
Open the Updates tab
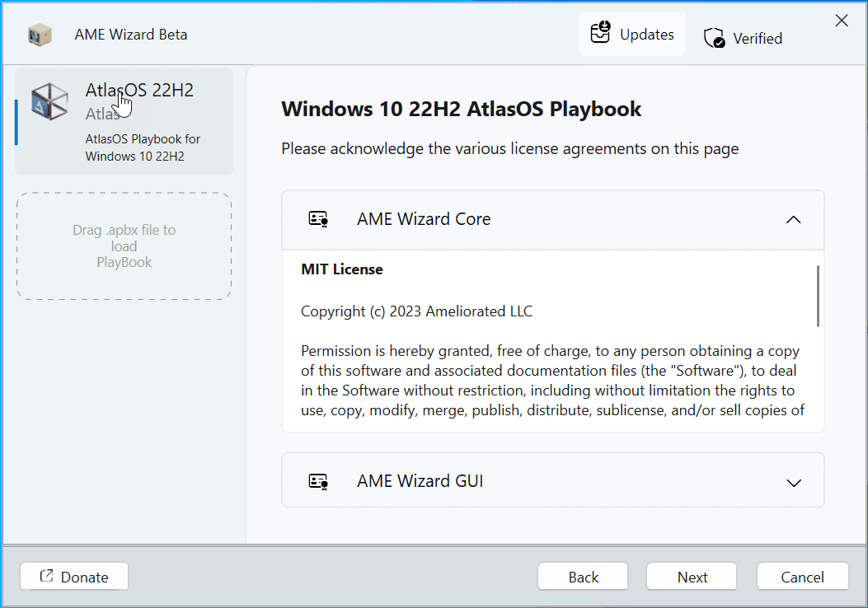click(x=632, y=34)
